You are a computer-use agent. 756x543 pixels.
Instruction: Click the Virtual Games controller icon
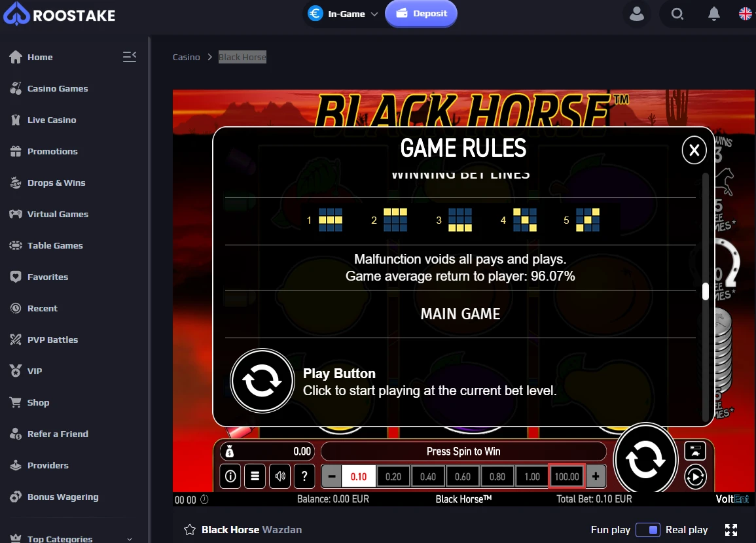click(x=16, y=214)
